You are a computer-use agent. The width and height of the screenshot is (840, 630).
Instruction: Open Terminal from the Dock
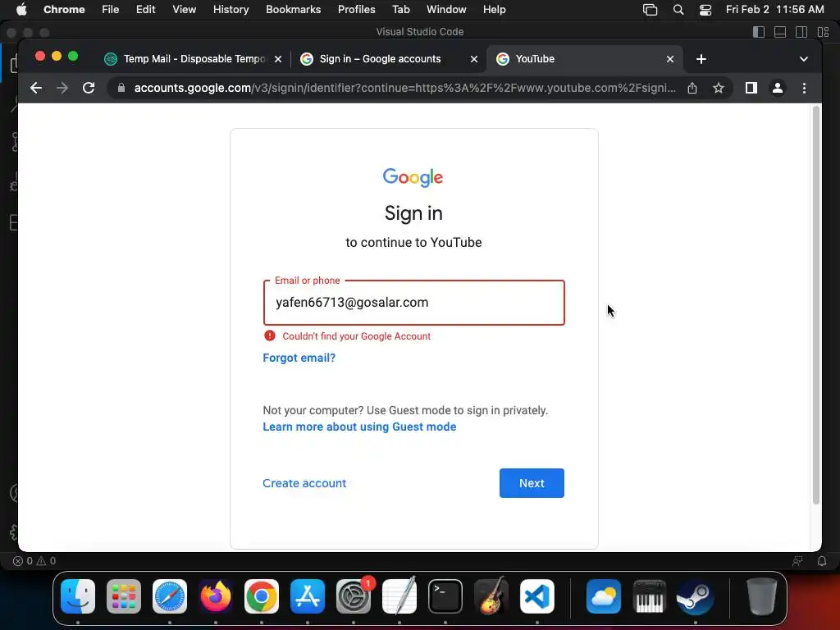click(445, 596)
